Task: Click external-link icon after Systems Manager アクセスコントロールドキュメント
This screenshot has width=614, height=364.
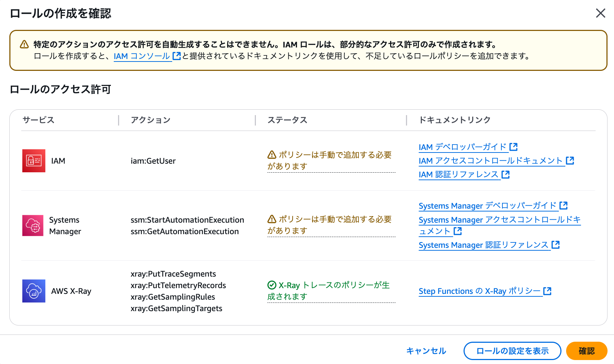Action: click(x=457, y=231)
